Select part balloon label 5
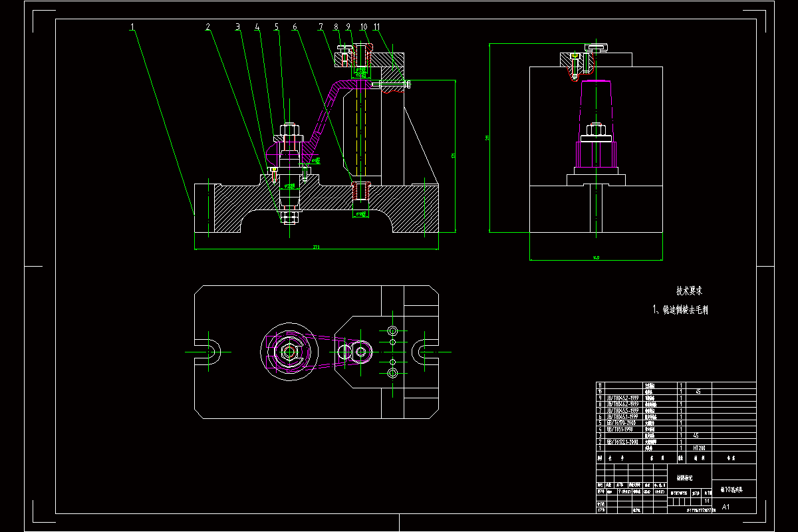 point(276,27)
